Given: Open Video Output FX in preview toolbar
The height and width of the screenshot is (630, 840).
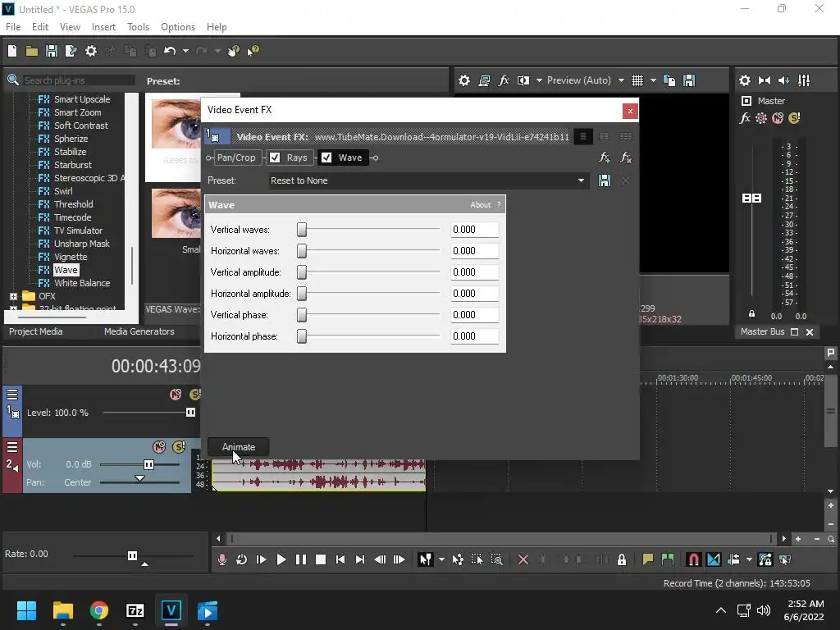Looking at the screenshot, I should click(504, 80).
